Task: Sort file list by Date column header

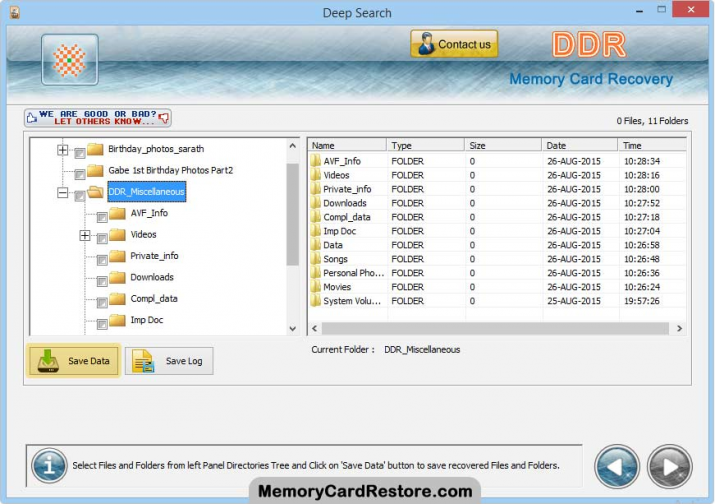Action: (579, 145)
